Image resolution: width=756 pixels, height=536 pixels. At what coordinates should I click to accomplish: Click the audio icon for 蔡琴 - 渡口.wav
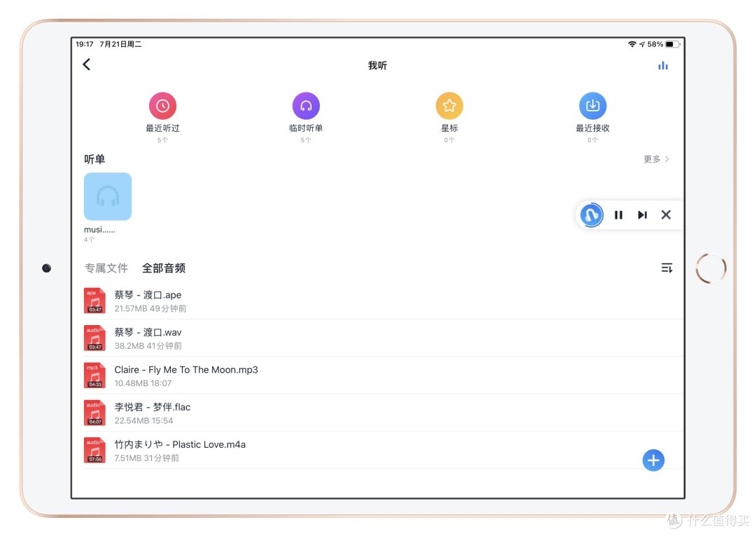click(94, 338)
